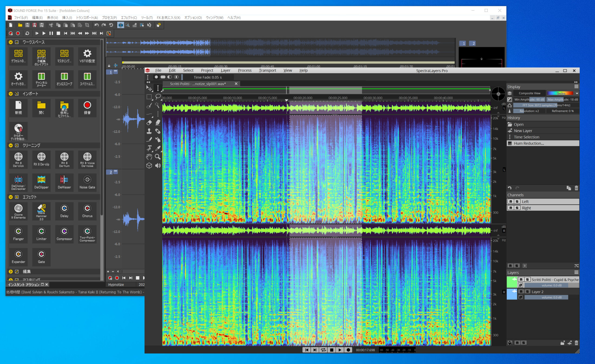
Task: Play audio in SpectraLayers transport
Action: pos(340,350)
